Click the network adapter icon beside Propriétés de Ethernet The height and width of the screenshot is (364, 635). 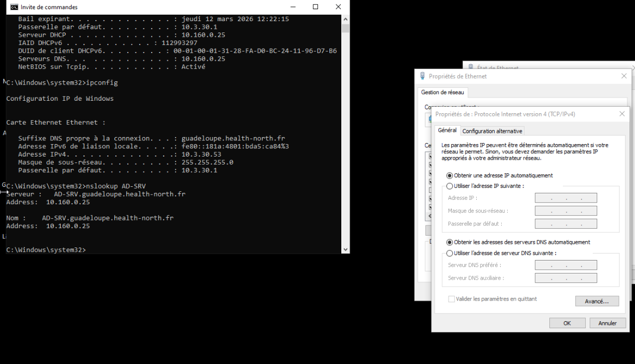click(423, 76)
